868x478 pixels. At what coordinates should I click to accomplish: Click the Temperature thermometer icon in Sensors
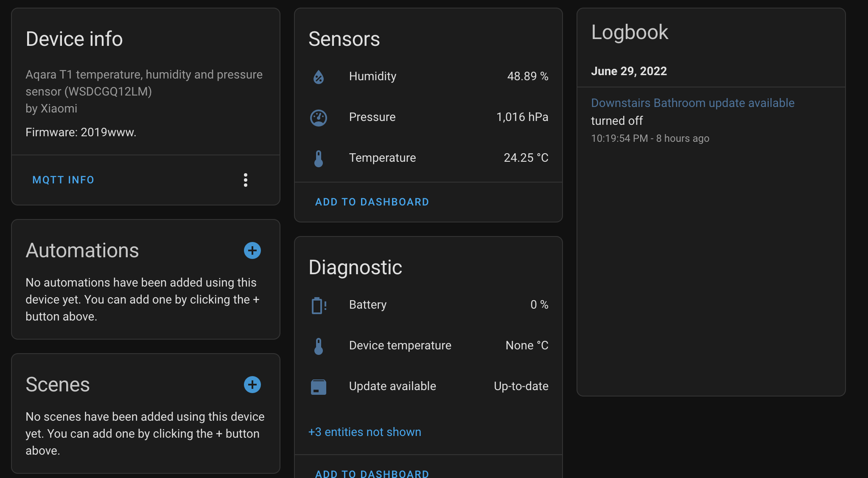click(318, 158)
